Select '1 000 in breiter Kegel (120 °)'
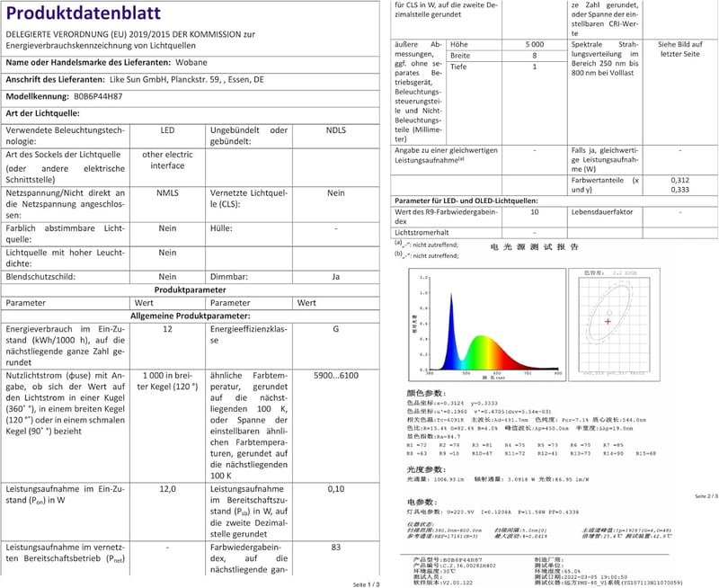Screen dimensions: 719x588 tap(167, 381)
